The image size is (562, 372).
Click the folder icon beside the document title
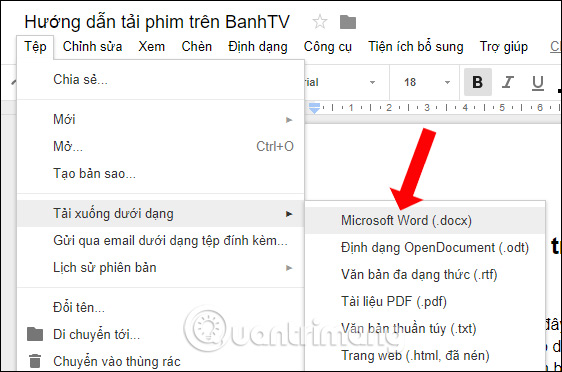[348, 22]
